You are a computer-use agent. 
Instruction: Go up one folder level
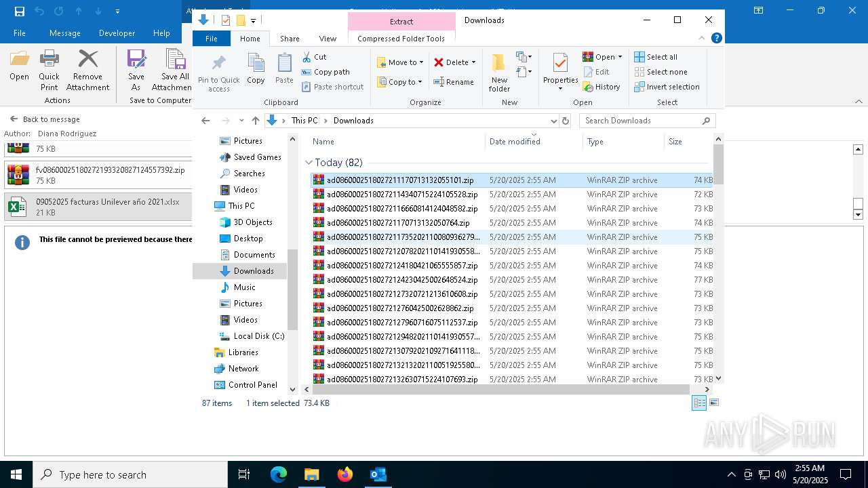point(255,121)
